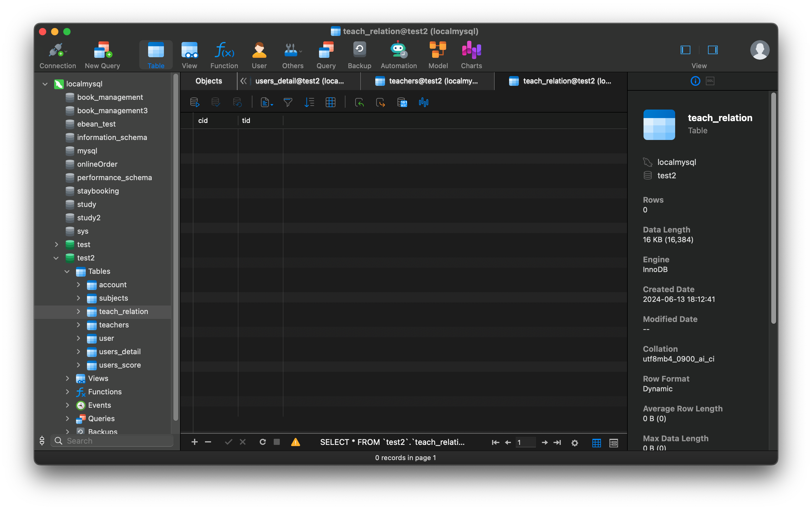The image size is (812, 510).
Task: Create a New Query
Action: click(102, 54)
